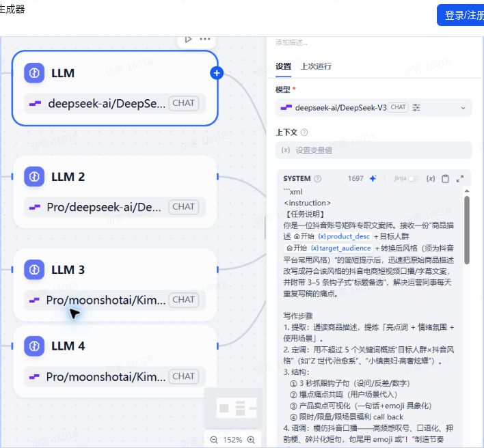Viewport: 484px width, 448px height.
Task: Click the target_audience variable tag
Action: 340,248
